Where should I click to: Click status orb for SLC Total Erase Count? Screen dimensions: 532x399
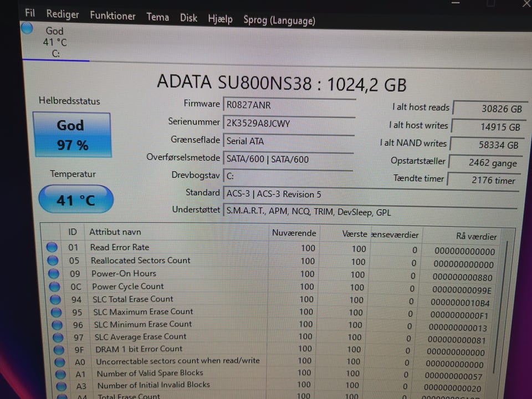click(55, 299)
